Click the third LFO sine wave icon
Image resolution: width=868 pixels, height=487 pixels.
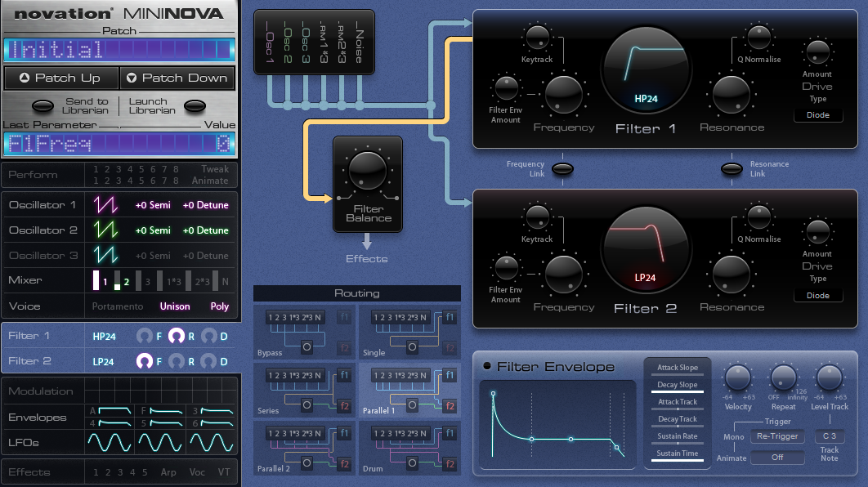[x=212, y=443]
